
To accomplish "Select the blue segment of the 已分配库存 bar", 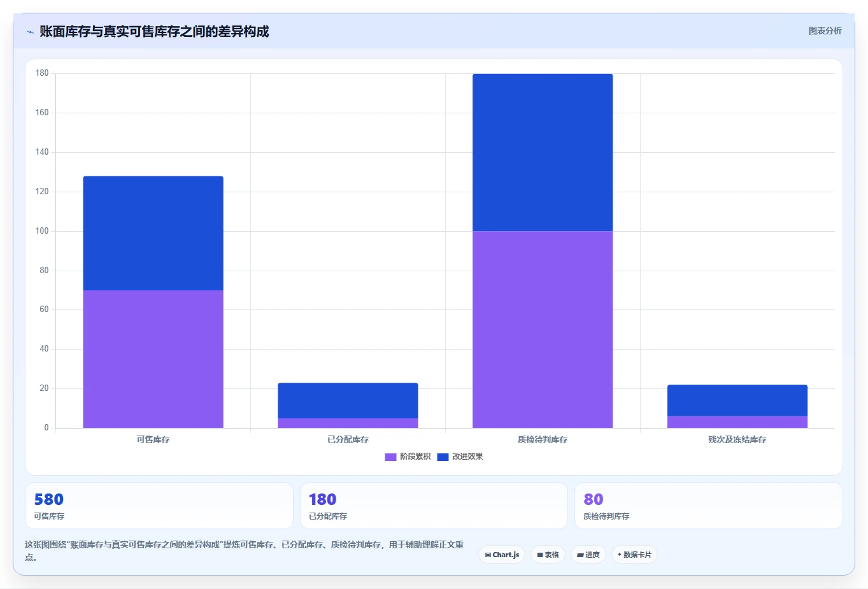I will pyautogui.click(x=348, y=401).
